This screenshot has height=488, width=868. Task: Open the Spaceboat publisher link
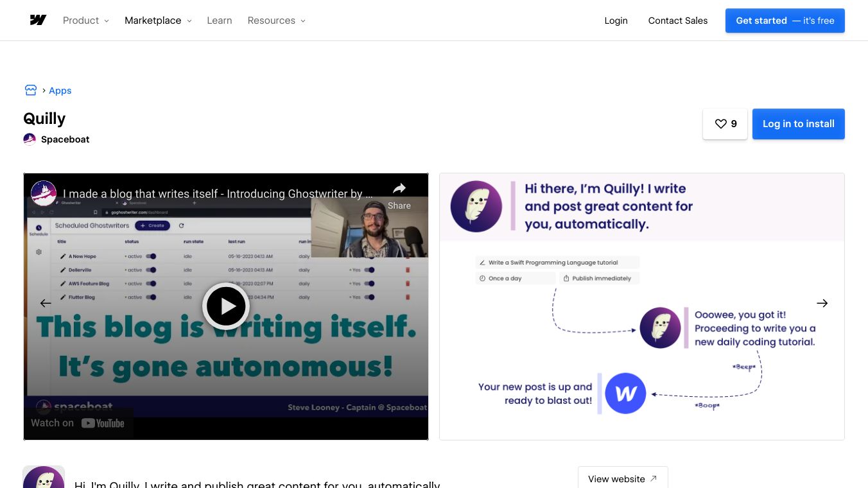tap(65, 139)
